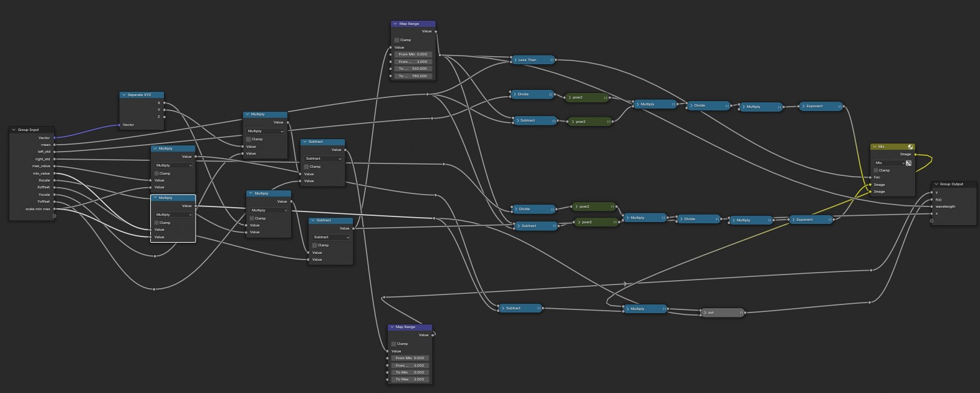This screenshot has height=393, width=980.
Task: Collapse the Separate XYZ node
Action: (124, 95)
